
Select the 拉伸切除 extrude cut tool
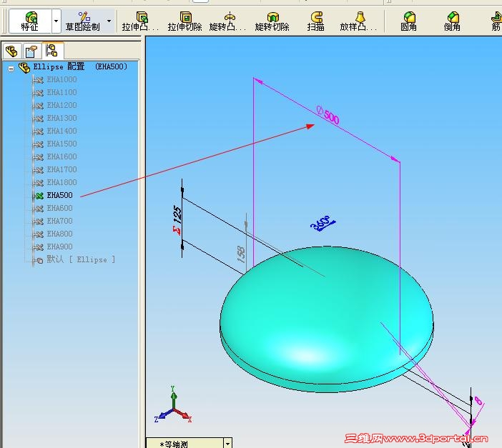185,21
